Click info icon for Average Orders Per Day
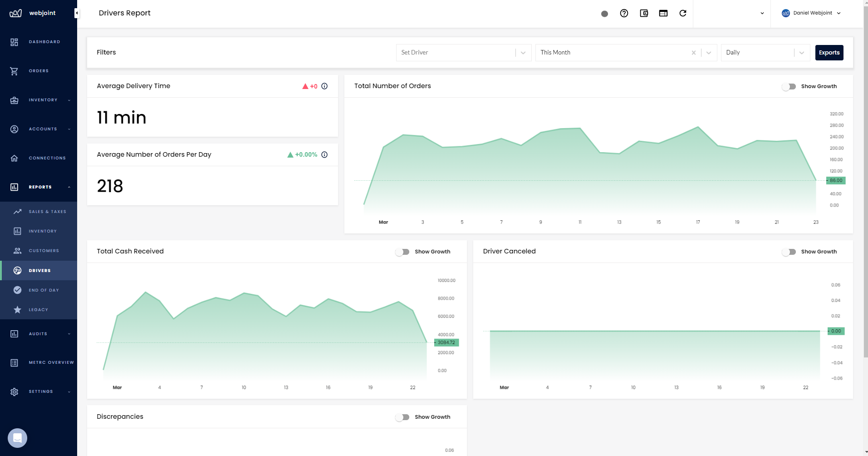This screenshot has width=868, height=456. [324, 155]
